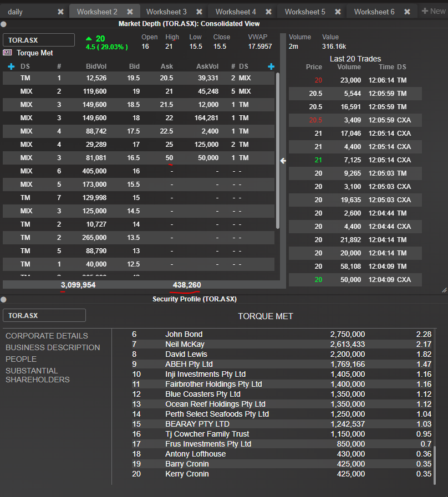The height and width of the screenshot is (497, 448).
Task: Select the depth row with bid 19.5
Action: click(x=138, y=78)
